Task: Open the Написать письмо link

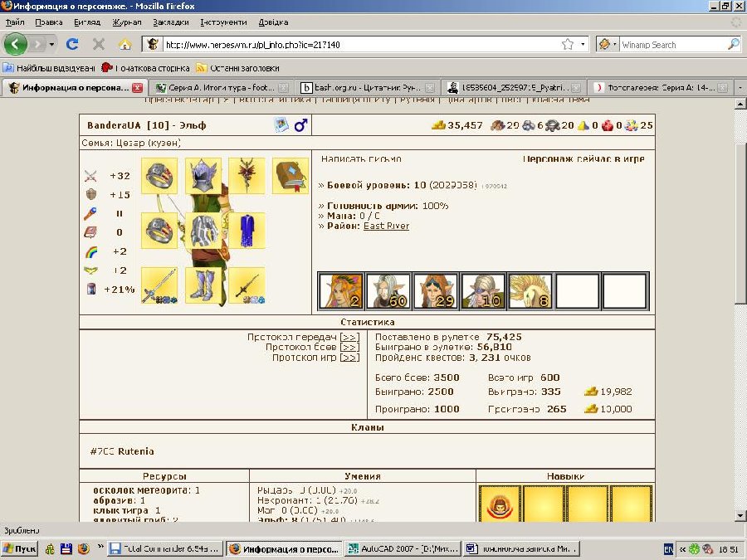Action: [361, 159]
